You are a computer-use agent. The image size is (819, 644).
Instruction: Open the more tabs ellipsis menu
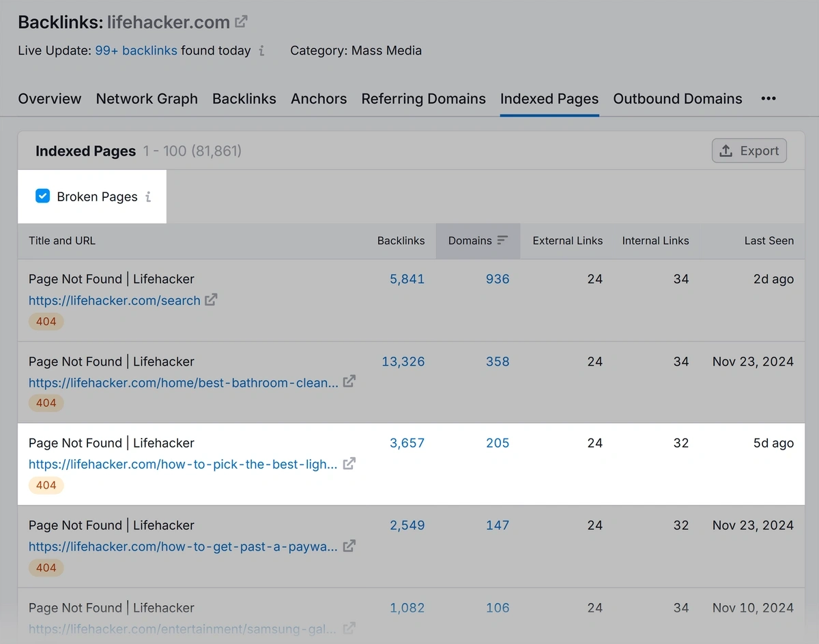[768, 99]
